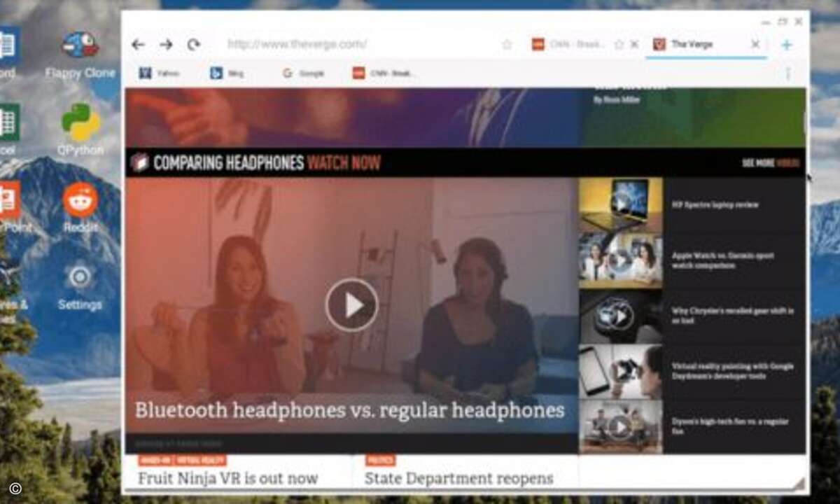Viewport: 840px width, 504px height.
Task: Switch to the CNN browser tab
Action: click(x=568, y=44)
